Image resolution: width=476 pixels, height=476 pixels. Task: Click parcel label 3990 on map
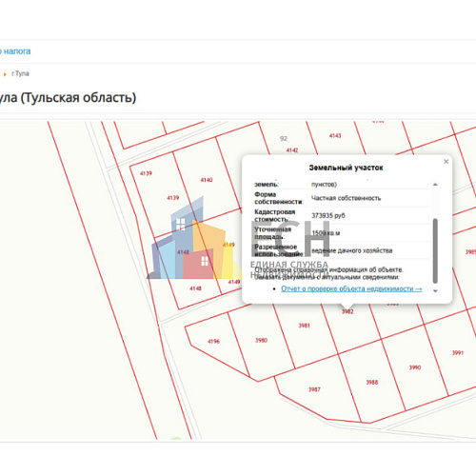click(x=415, y=367)
